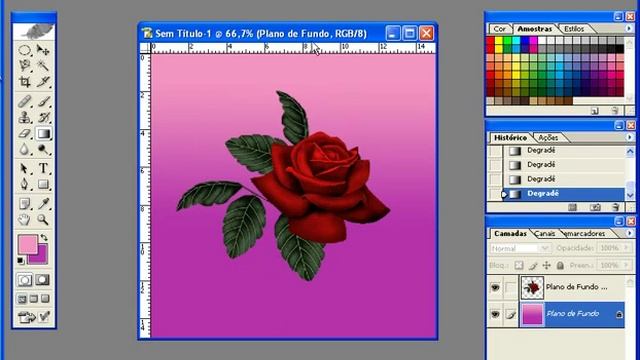Viewport: 640px width, 360px height.
Task: Switch to Full screen mode with menu bar
Action: pyautogui.click(x=34, y=299)
